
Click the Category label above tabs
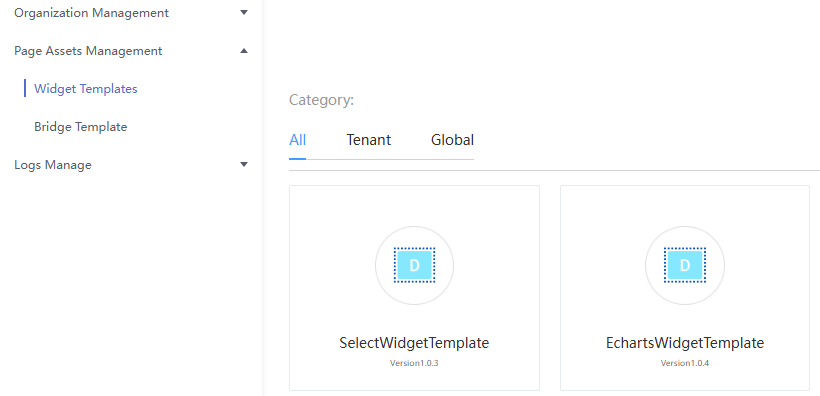[x=322, y=100]
